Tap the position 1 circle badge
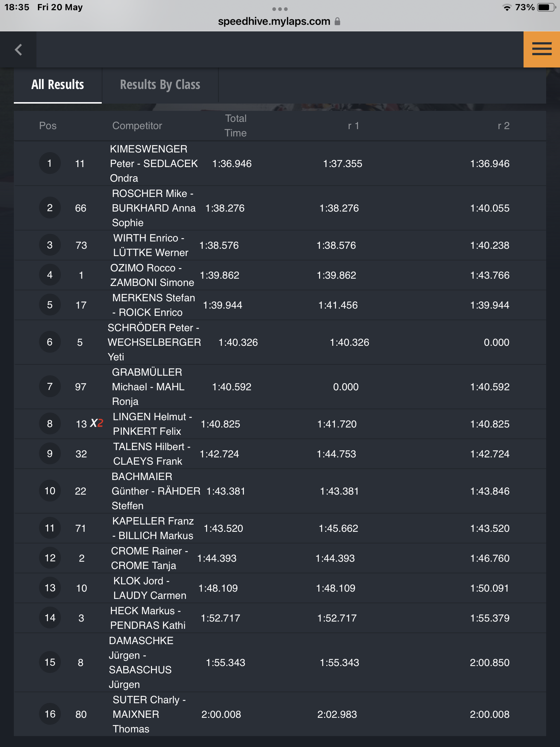This screenshot has width=560, height=747. [x=50, y=163]
